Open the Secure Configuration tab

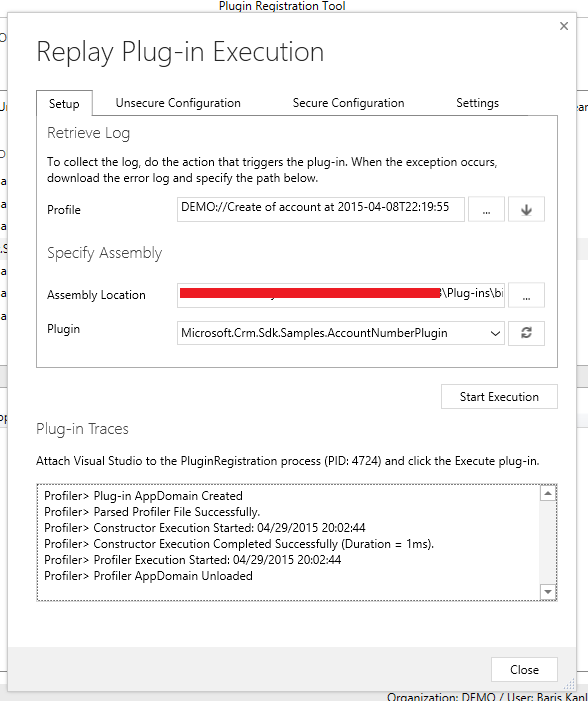tap(348, 103)
